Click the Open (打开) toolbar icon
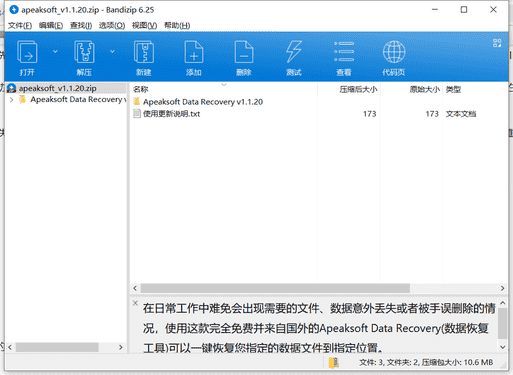Image resolution: width=513 pixels, height=375 pixels. click(x=27, y=52)
